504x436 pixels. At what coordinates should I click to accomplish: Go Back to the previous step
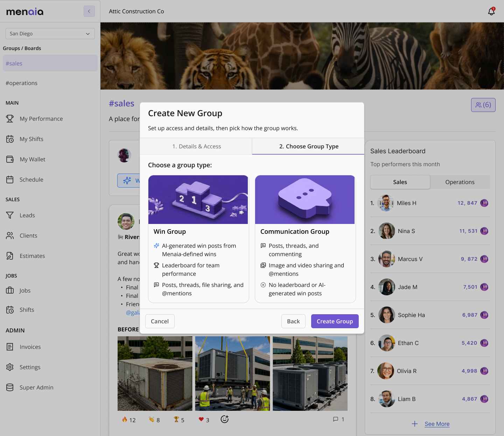(293, 321)
